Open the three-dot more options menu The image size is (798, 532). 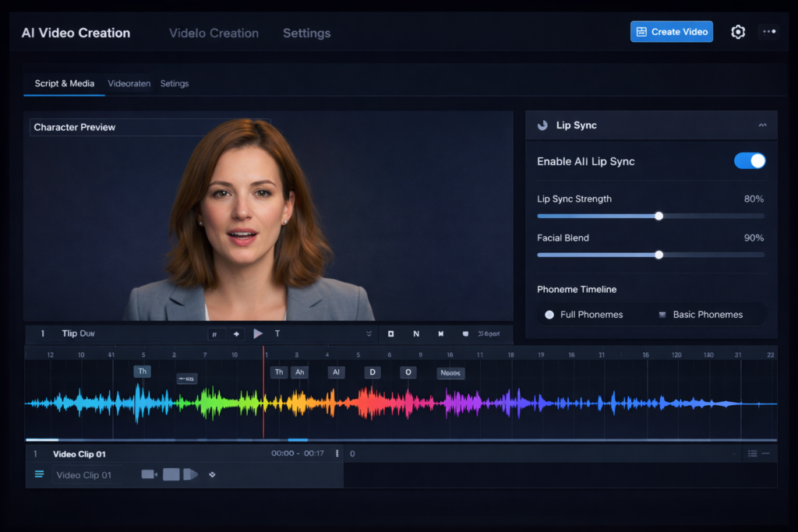click(769, 32)
